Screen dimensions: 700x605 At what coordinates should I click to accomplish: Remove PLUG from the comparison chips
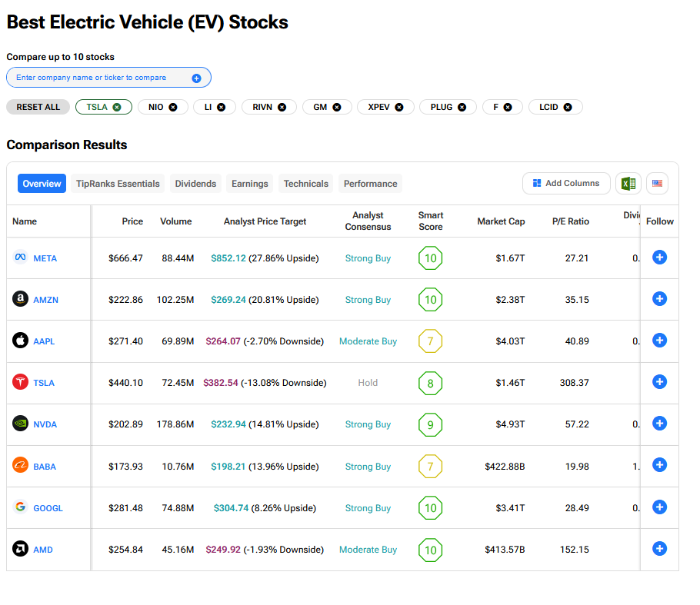[462, 107]
